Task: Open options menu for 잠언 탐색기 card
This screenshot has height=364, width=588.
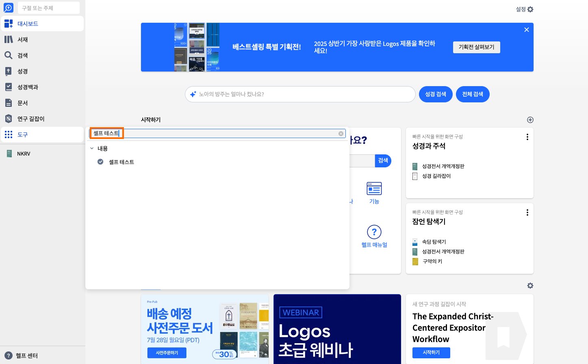Action: coord(527,212)
